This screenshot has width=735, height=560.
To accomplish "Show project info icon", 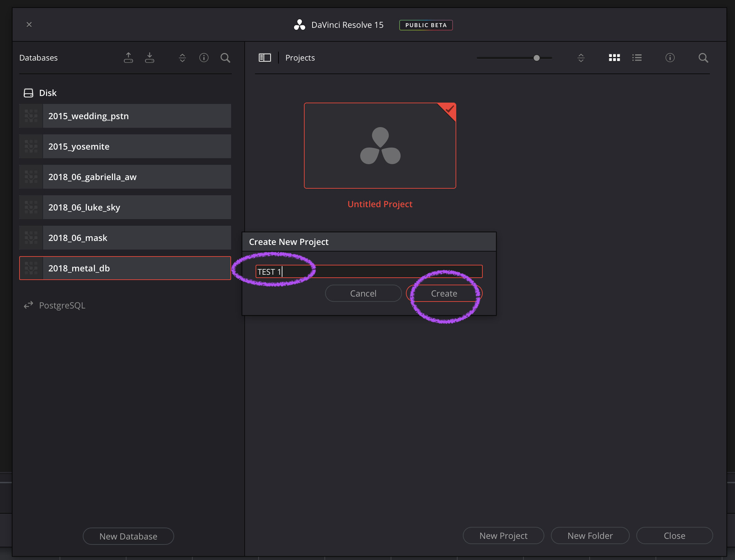I will tap(670, 58).
